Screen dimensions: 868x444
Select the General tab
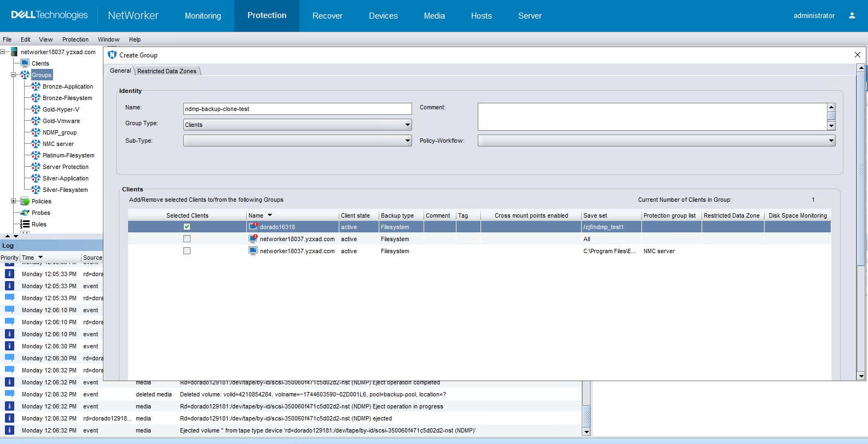pyautogui.click(x=120, y=71)
